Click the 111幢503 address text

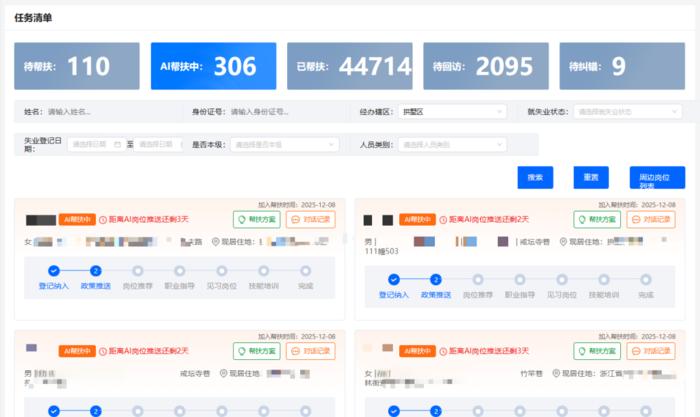coord(382,251)
